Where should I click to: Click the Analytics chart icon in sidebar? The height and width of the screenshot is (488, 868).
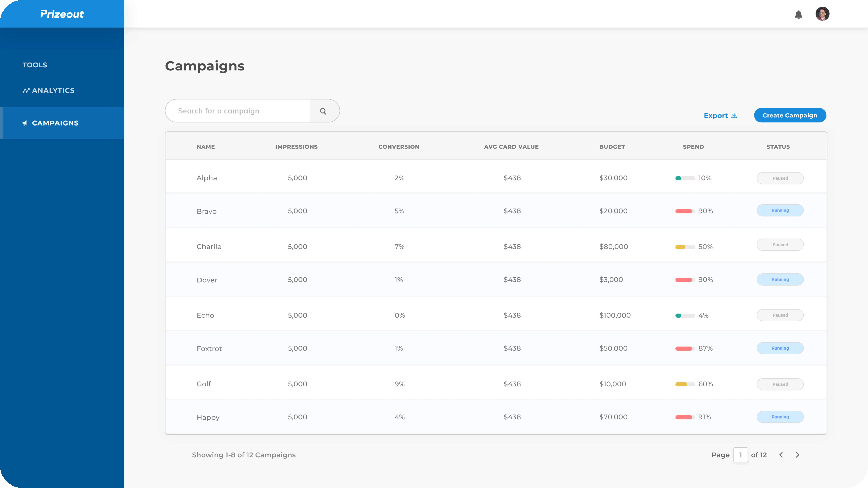tap(26, 91)
